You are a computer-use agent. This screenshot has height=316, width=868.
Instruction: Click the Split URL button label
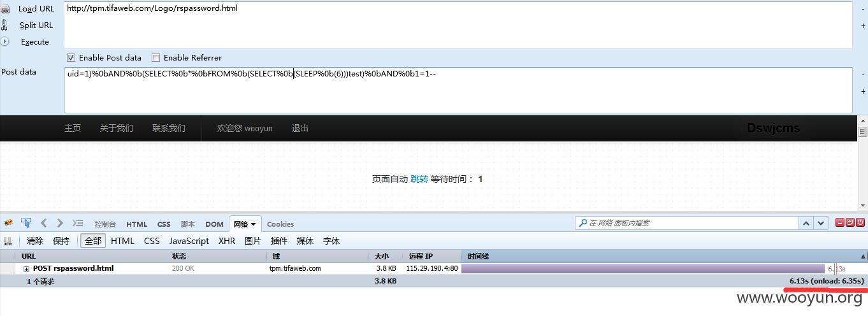36,25
